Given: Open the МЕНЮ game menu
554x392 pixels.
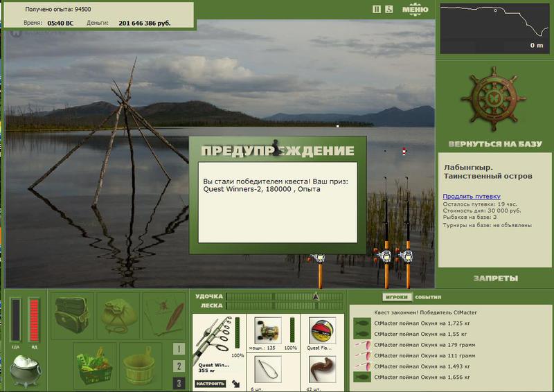Looking at the screenshot, I should [x=415, y=10].
